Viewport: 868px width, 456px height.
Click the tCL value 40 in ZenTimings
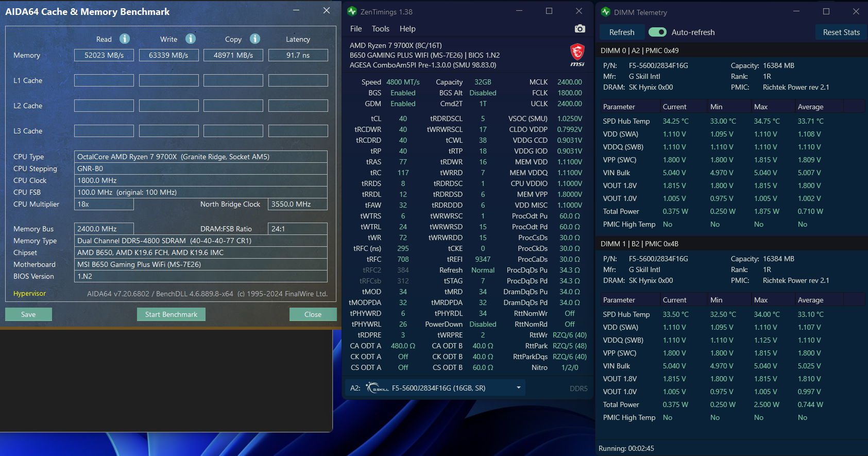[x=403, y=119]
